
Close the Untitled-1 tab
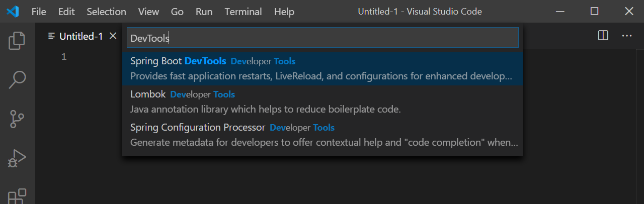click(x=113, y=36)
